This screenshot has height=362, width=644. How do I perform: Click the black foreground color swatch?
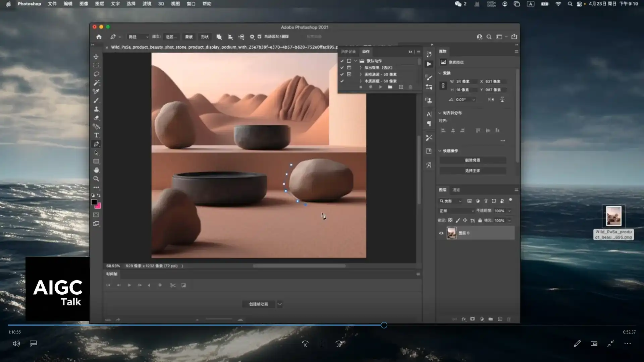click(94, 202)
